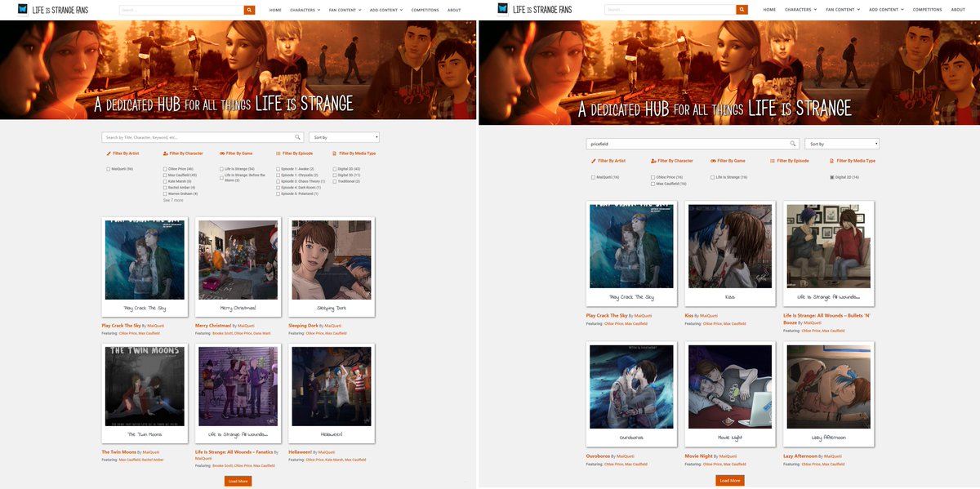Check Episode 3: Chaos Theory filter

[x=278, y=181]
